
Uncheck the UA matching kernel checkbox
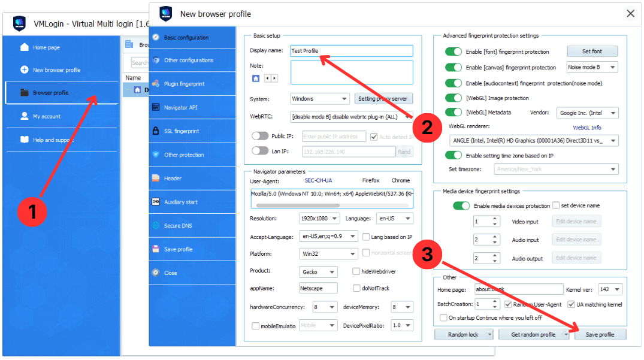coord(571,304)
